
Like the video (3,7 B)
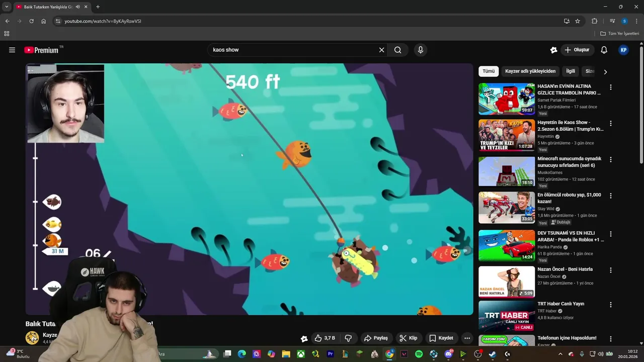[325, 338]
